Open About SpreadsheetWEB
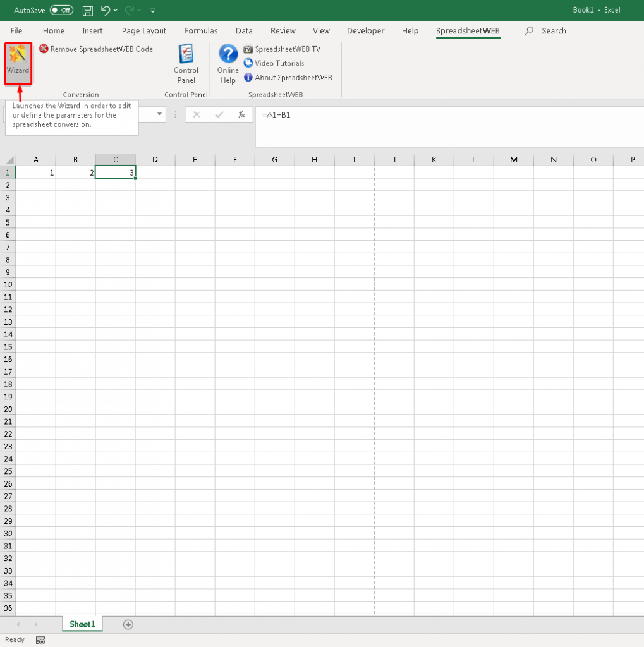Image resolution: width=644 pixels, height=647 pixels. tap(288, 78)
